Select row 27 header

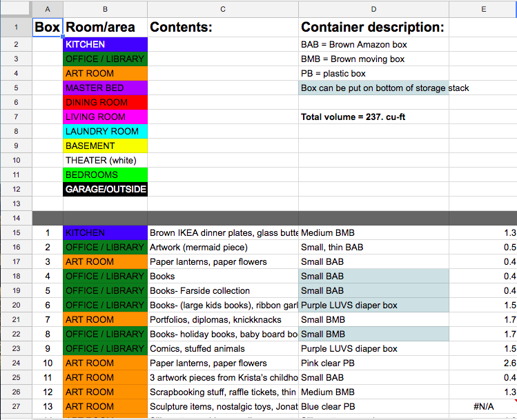coord(16,406)
